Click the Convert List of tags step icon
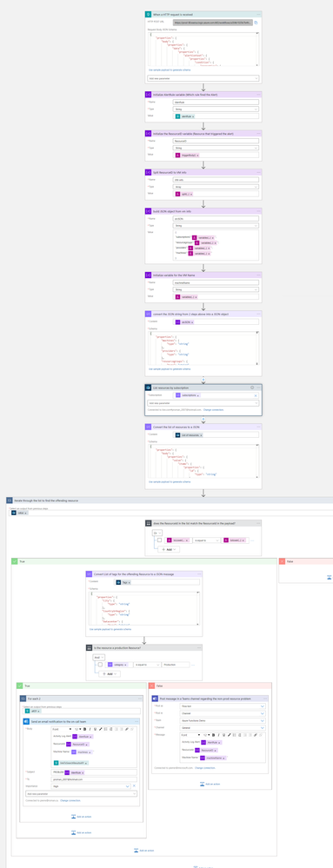This screenshot has height=868, width=333. (x=89, y=573)
